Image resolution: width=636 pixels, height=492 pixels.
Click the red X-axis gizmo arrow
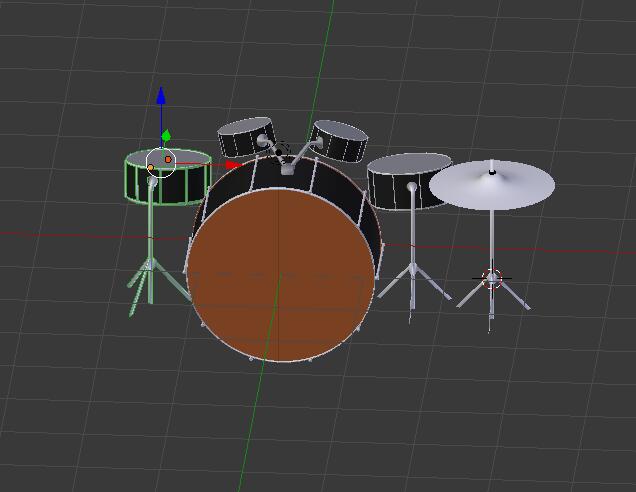point(233,165)
